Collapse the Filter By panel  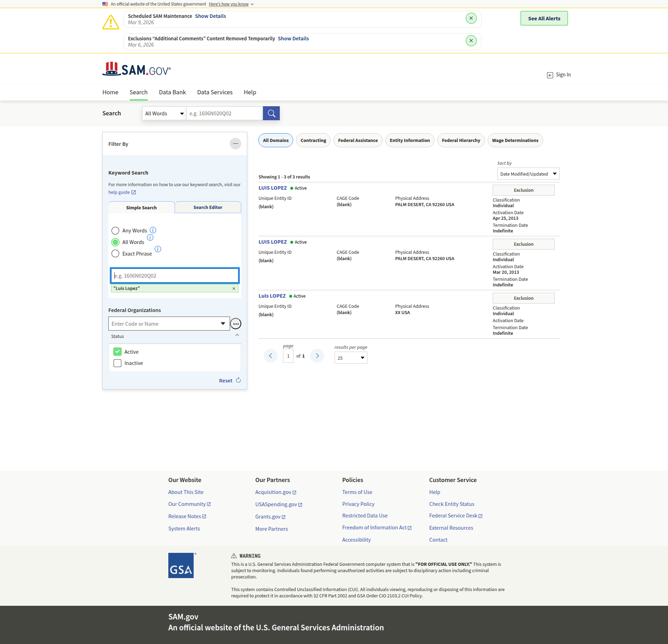click(235, 144)
